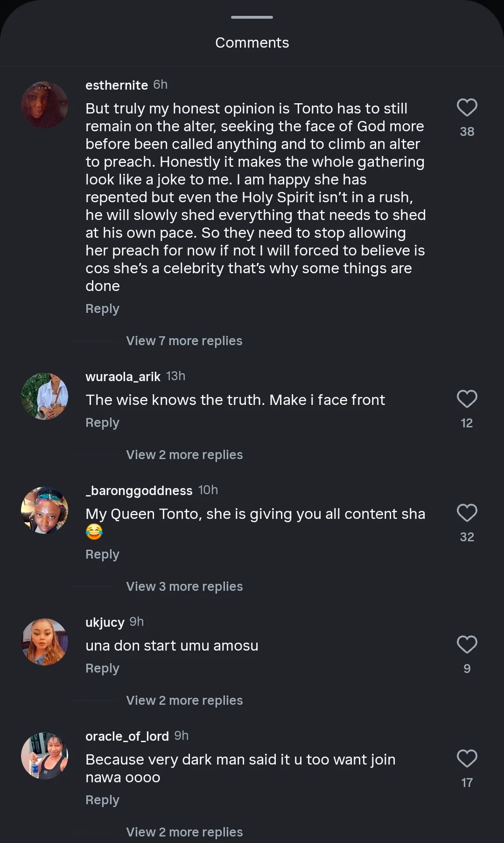Screen dimensions: 504x843
Task: Open wuraola_arik's profile avatar
Action: point(45,397)
